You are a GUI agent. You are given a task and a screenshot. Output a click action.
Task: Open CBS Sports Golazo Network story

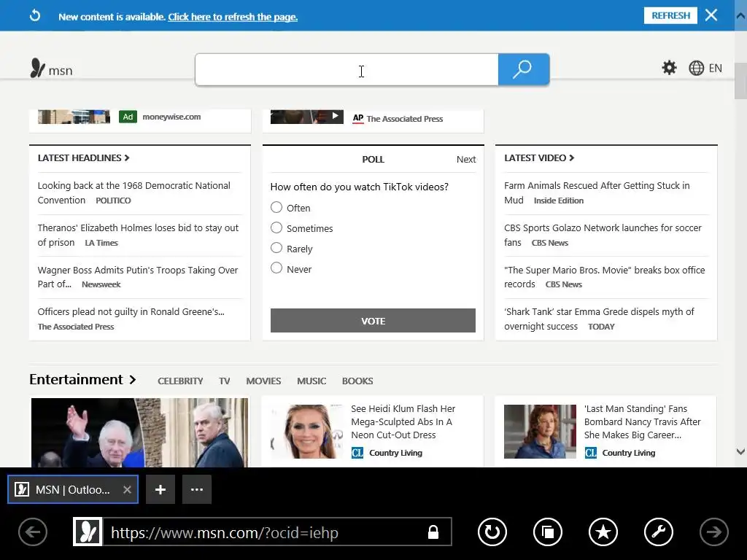point(603,236)
